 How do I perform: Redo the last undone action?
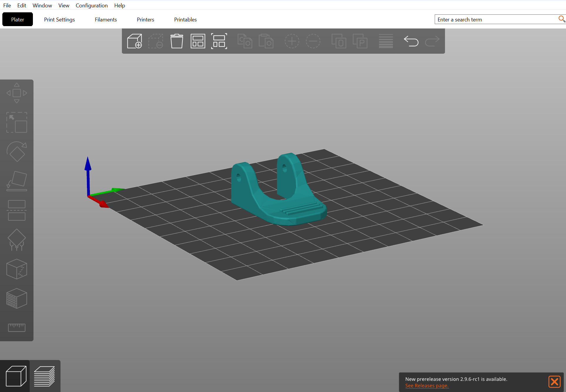point(432,41)
